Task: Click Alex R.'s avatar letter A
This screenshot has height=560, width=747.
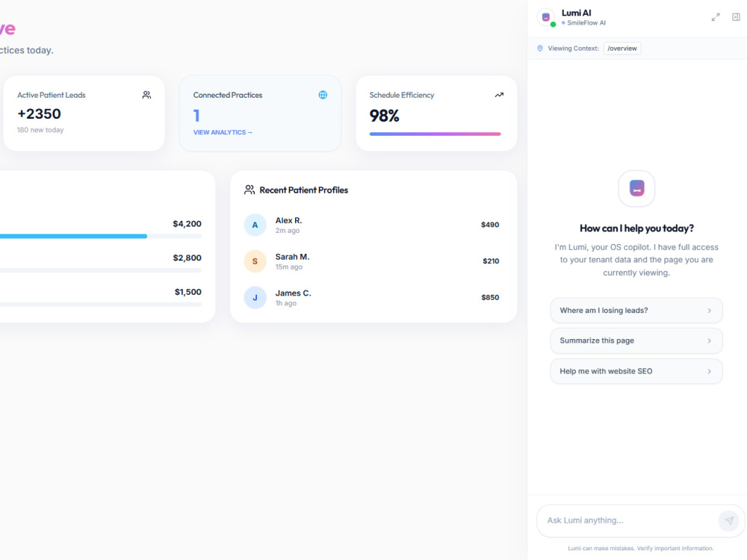Action: click(x=255, y=225)
